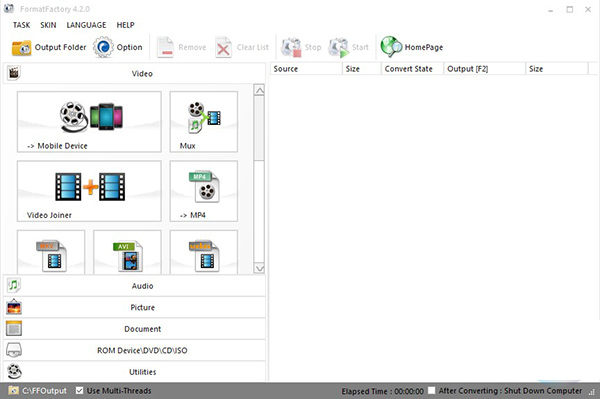Click the resize grip in status bar corner
The width and height of the screenshot is (600, 399).
click(593, 392)
